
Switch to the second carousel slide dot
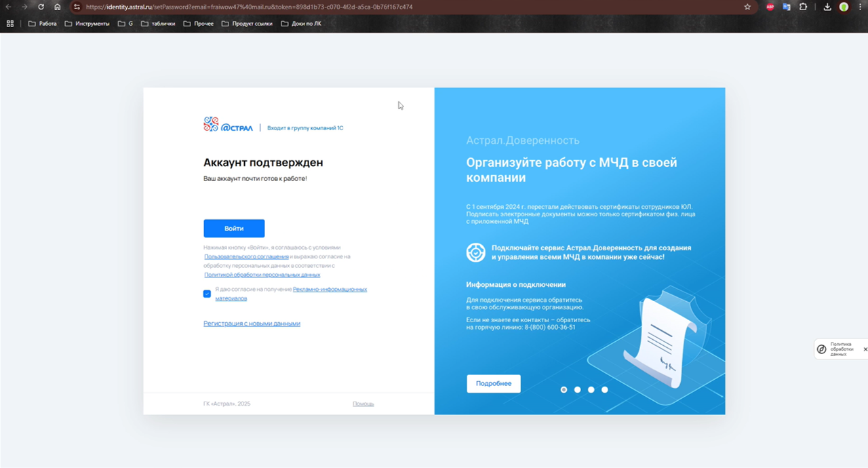pos(578,390)
